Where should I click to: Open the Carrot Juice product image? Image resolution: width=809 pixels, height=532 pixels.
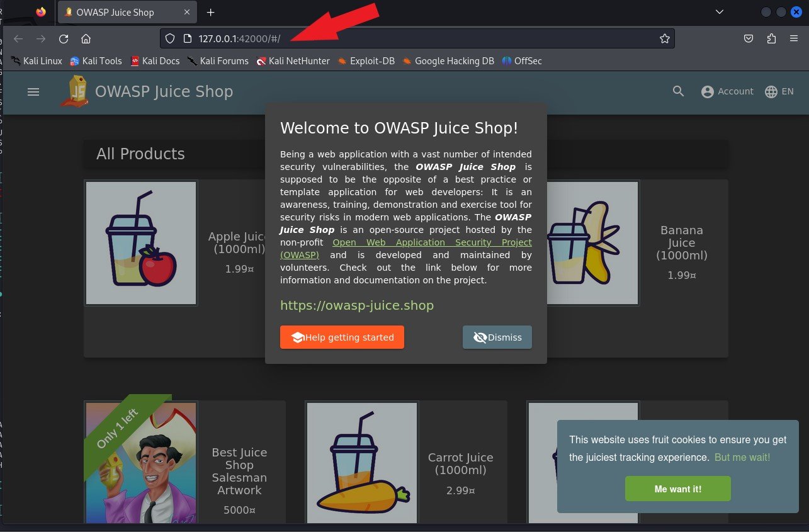362,463
